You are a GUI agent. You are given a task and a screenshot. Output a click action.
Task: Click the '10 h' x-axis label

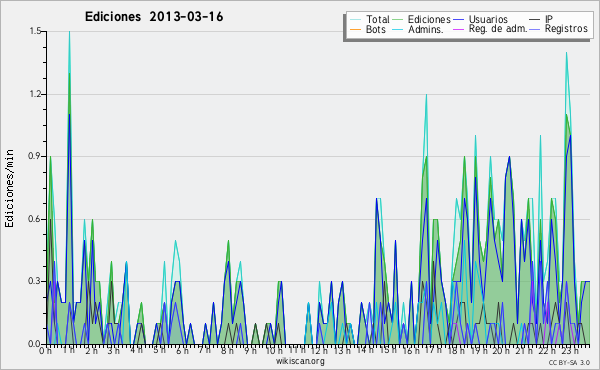click(x=274, y=351)
